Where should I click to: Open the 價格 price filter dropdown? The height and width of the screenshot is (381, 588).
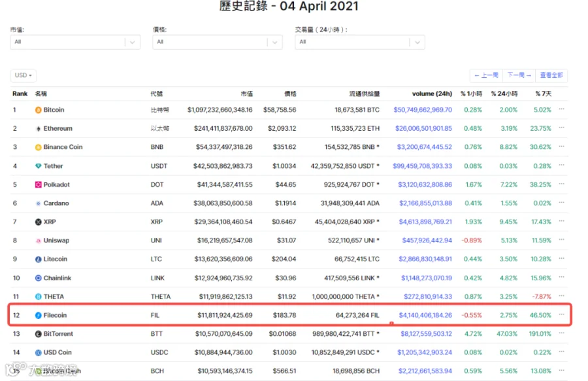coord(218,42)
